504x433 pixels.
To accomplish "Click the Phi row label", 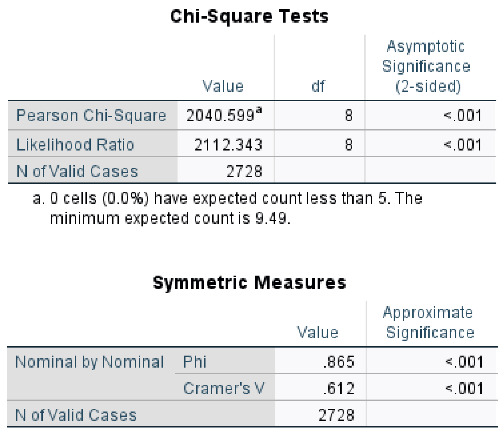I will 195,362.
